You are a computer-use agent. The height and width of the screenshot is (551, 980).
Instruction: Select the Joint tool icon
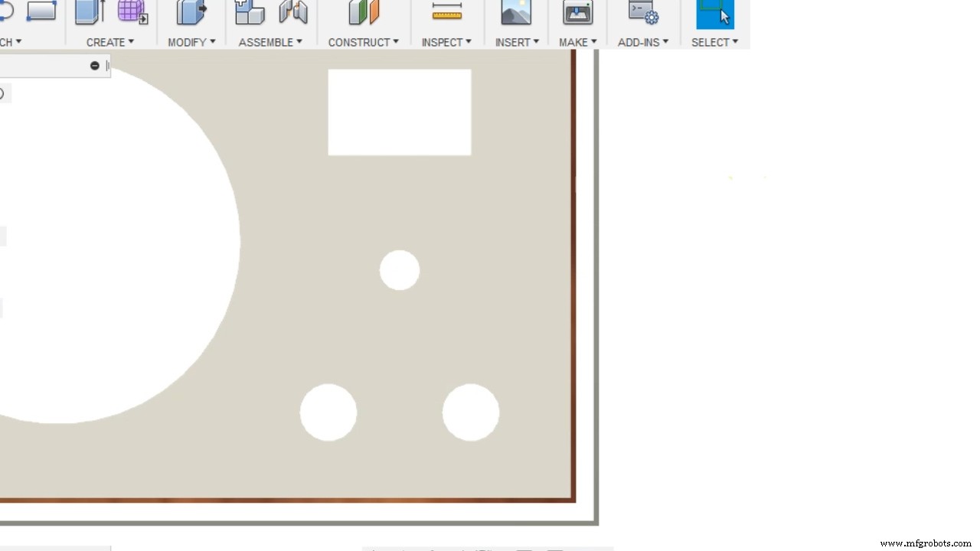(292, 11)
